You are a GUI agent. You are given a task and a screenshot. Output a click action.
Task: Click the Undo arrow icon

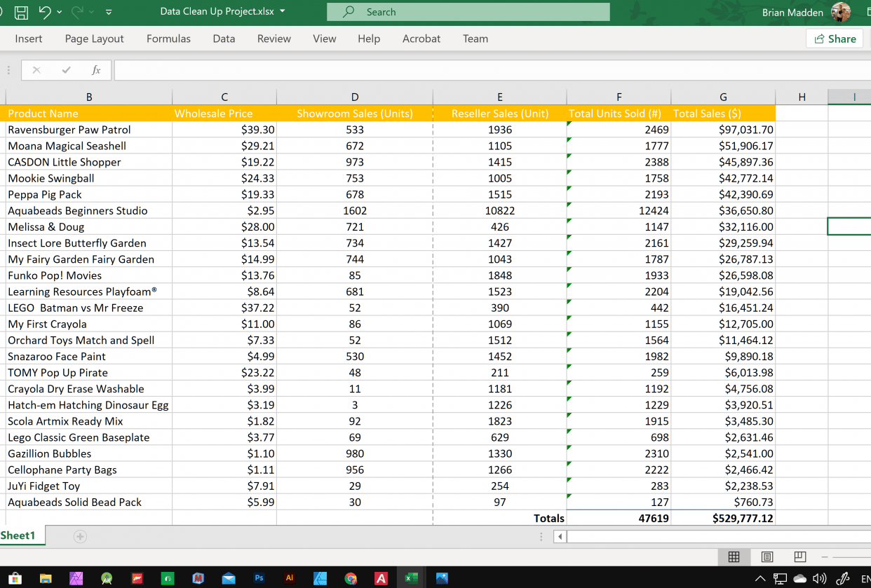pos(43,12)
